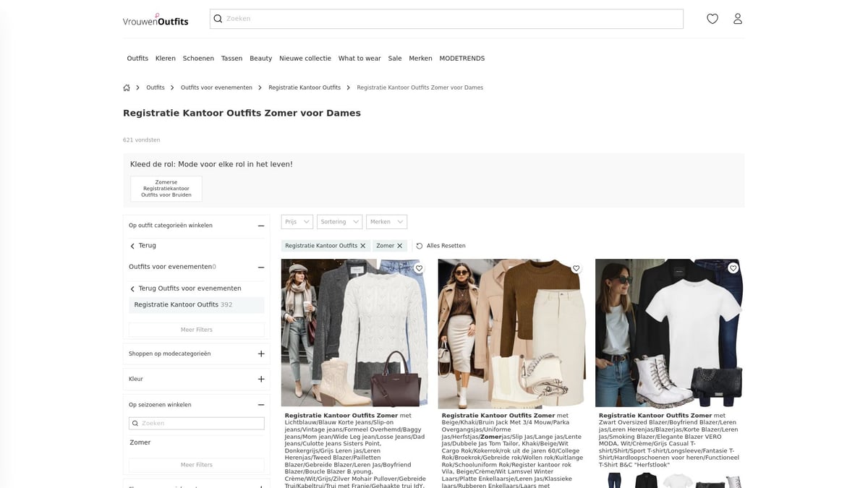Open the Sale menu item
The width and height of the screenshot is (868, 488).
pos(394,58)
